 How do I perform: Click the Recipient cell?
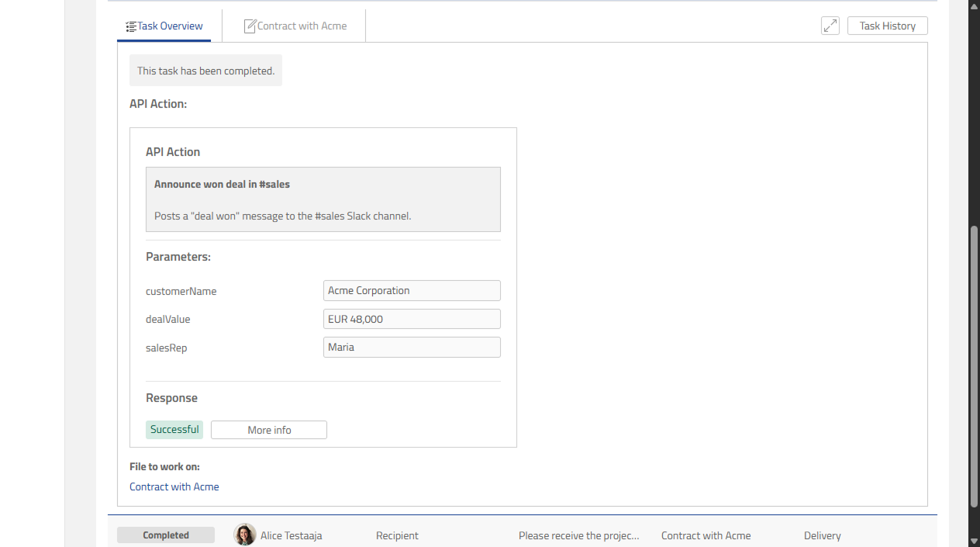click(397, 535)
